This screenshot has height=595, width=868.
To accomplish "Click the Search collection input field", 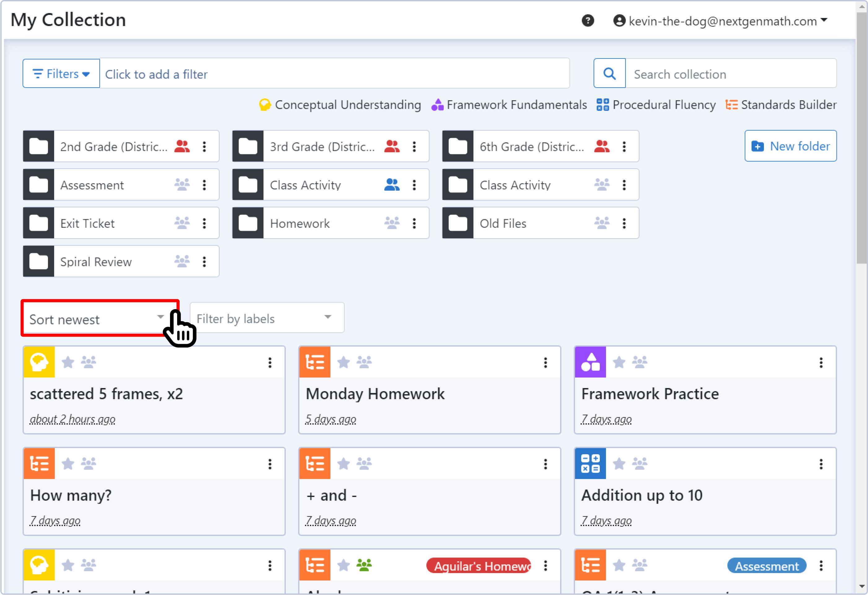I will 731,74.
